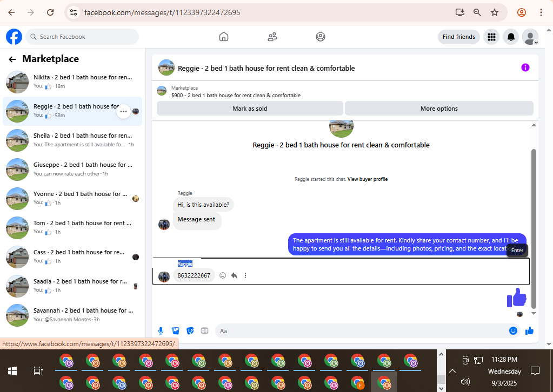This screenshot has width=553, height=392.
Task: Click the 'Hi, is this available?' message
Action: (x=203, y=205)
